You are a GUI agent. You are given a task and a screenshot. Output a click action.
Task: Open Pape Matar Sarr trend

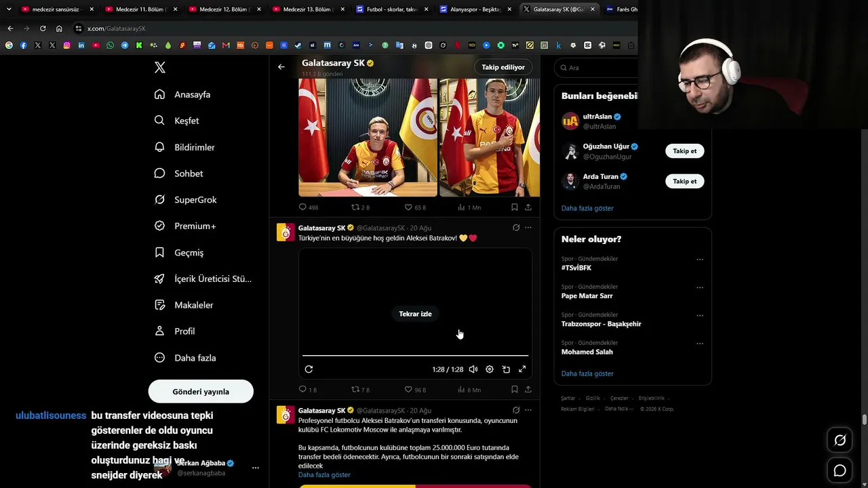click(x=587, y=296)
